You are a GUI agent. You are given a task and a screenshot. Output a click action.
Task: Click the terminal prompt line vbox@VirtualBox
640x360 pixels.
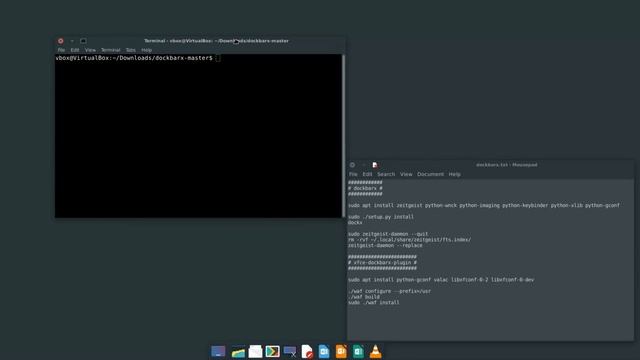(134, 58)
